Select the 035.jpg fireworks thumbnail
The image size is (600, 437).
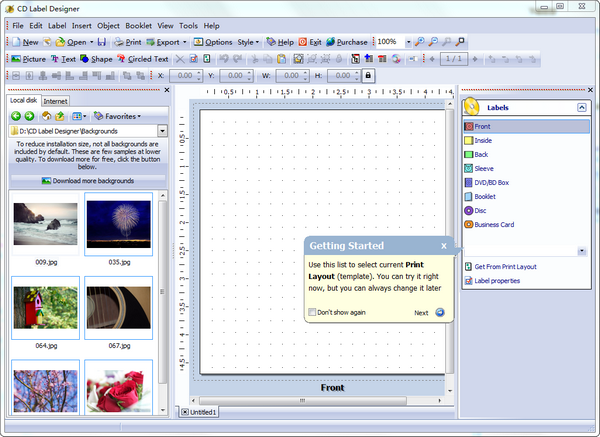point(119,224)
